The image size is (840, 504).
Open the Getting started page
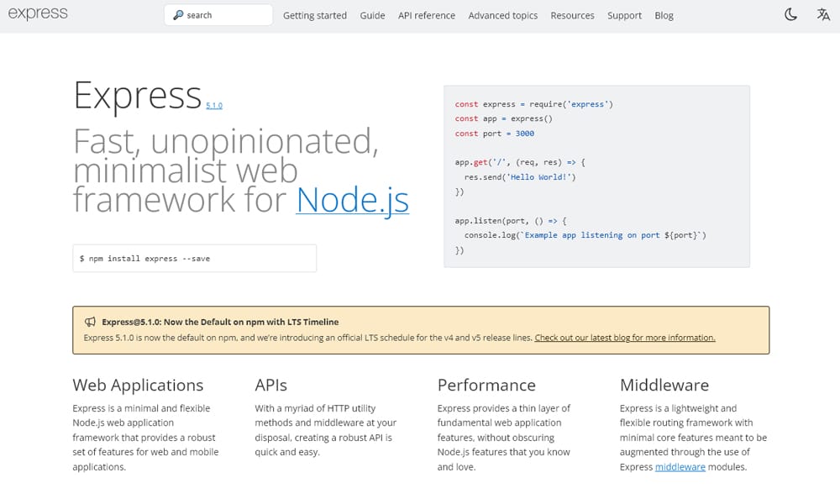tap(315, 15)
